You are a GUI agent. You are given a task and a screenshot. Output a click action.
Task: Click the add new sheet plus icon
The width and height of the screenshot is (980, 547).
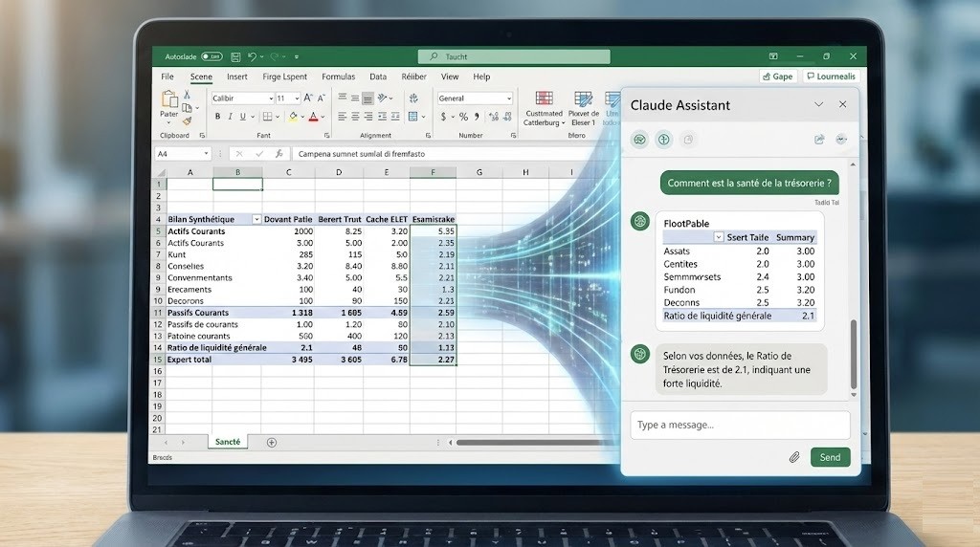pos(271,442)
